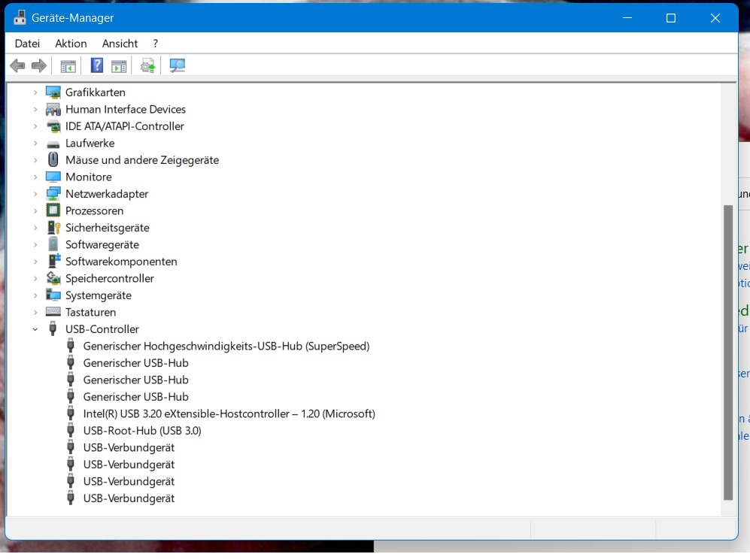The image size is (750, 560).
Task: Select the Monitore label
Action: click(x=89, y=177)
